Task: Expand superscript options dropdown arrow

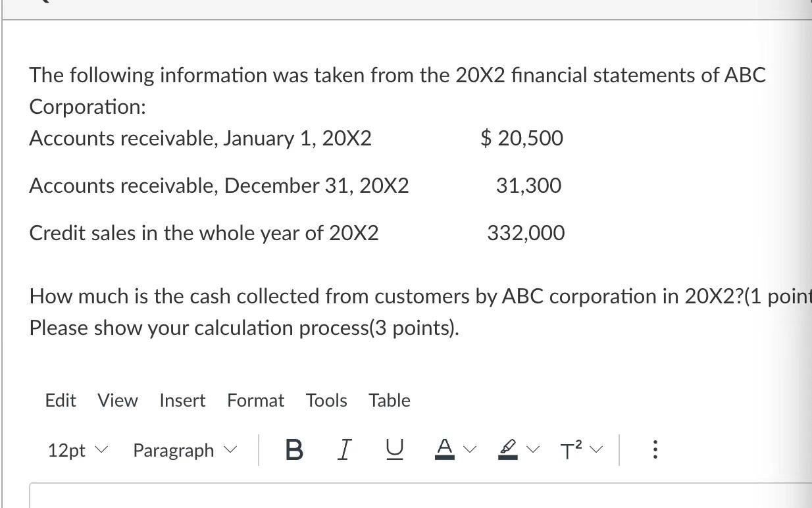Action: pos(596,450)
